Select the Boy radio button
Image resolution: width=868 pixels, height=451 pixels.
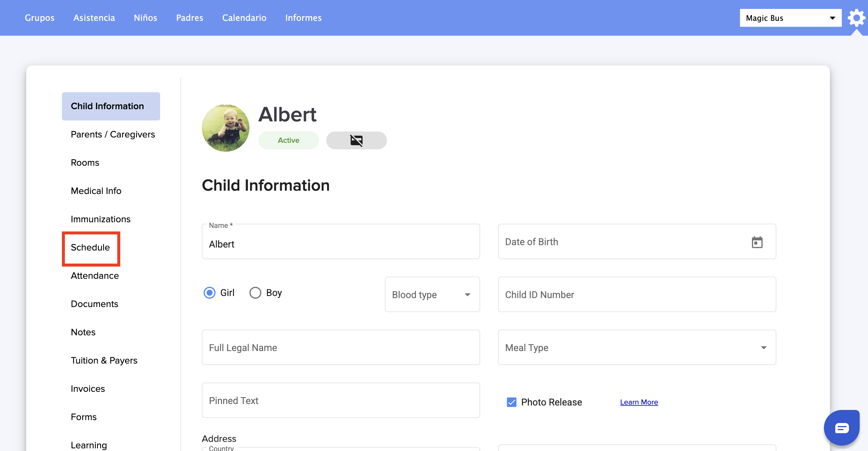coord(255,293)
